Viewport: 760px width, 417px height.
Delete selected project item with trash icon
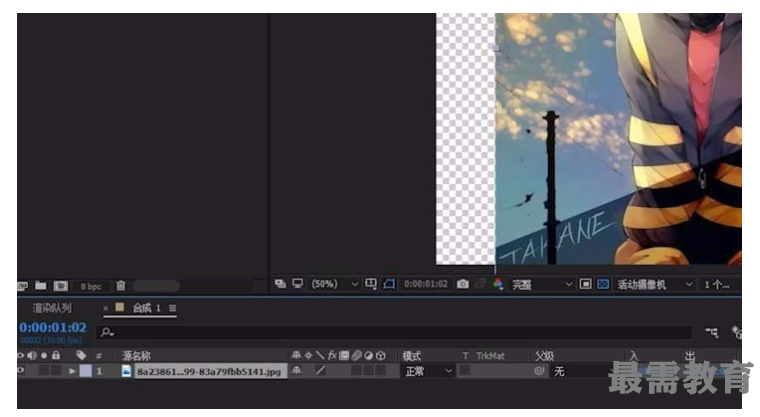click(121, 286)
